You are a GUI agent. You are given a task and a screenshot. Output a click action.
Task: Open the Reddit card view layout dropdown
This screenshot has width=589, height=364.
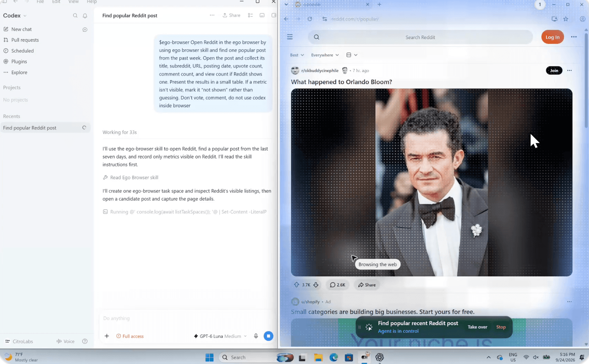click(352, 55)
